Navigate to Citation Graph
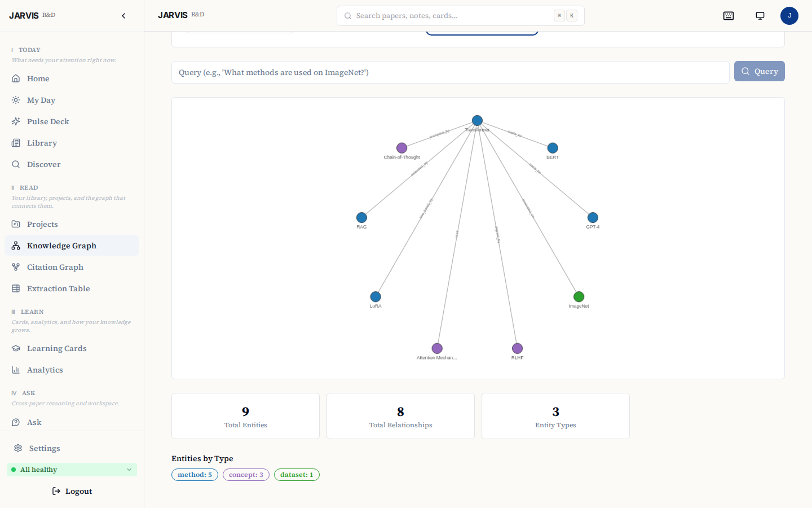 [x=72, y=267]
